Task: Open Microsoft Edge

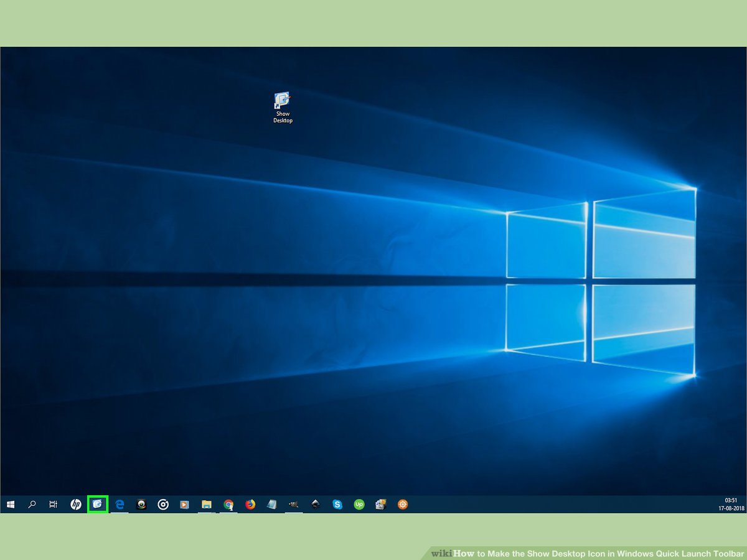Action: pos(120,504)
